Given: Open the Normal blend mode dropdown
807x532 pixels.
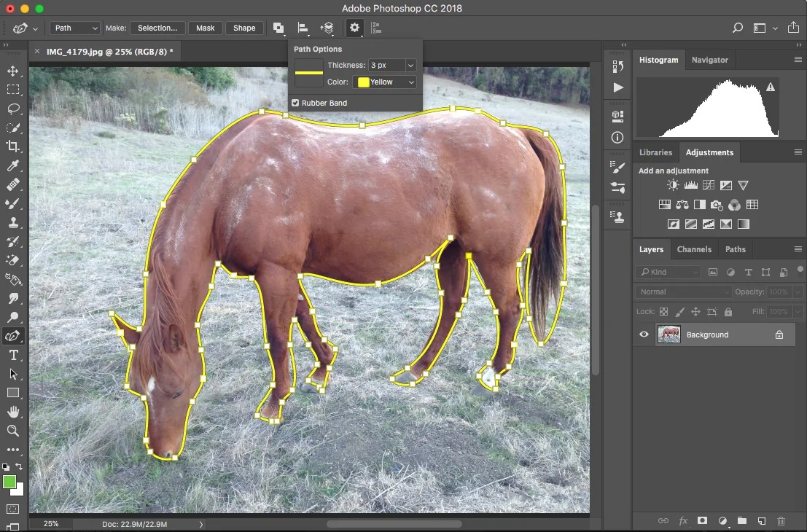Looking at the screenshot, I should (x=682, y=292).
